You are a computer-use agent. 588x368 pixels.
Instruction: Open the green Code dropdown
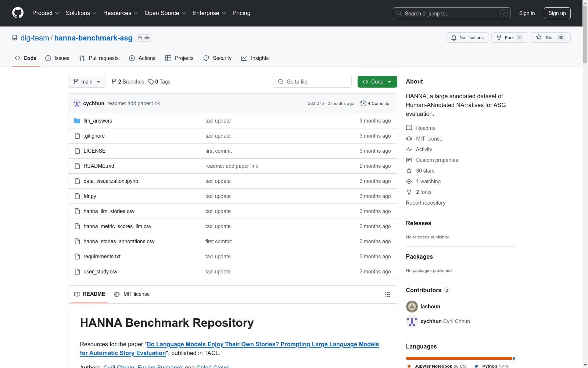pyautogui.click(x=377, y=82)
